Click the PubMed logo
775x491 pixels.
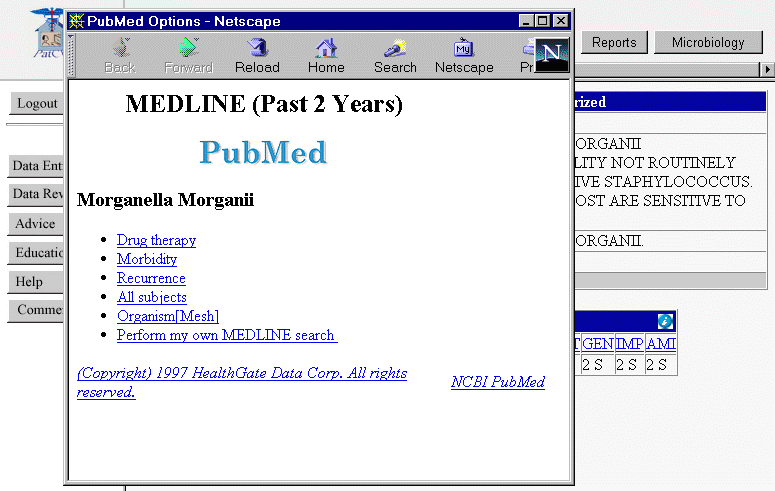263,152
